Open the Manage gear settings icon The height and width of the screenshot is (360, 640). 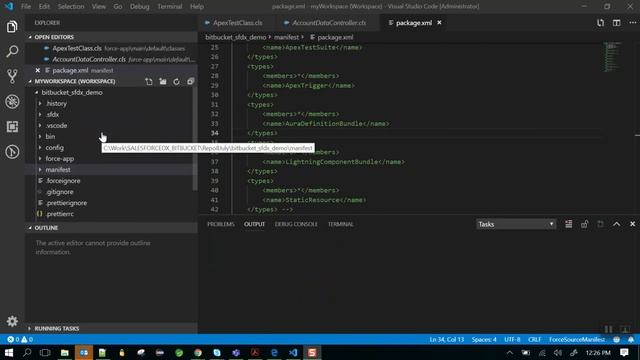pos(12,321)
